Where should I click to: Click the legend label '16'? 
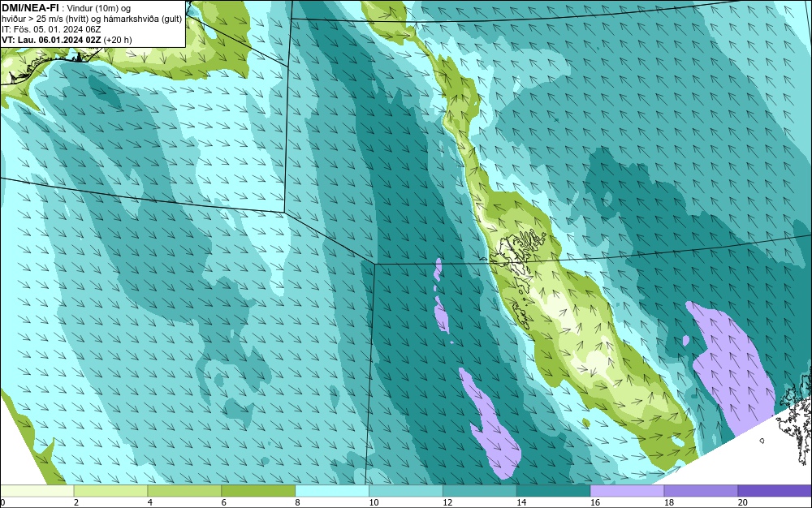[595, 502]
